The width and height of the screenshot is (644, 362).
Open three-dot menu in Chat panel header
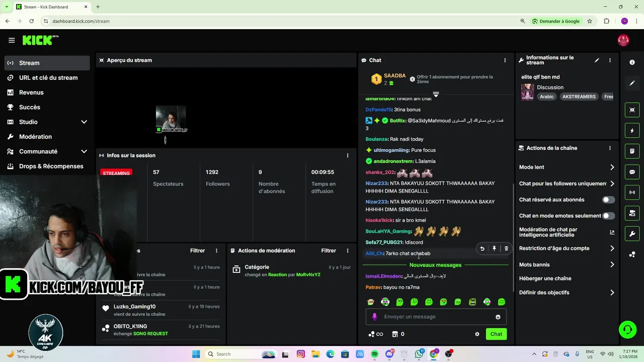505,60
